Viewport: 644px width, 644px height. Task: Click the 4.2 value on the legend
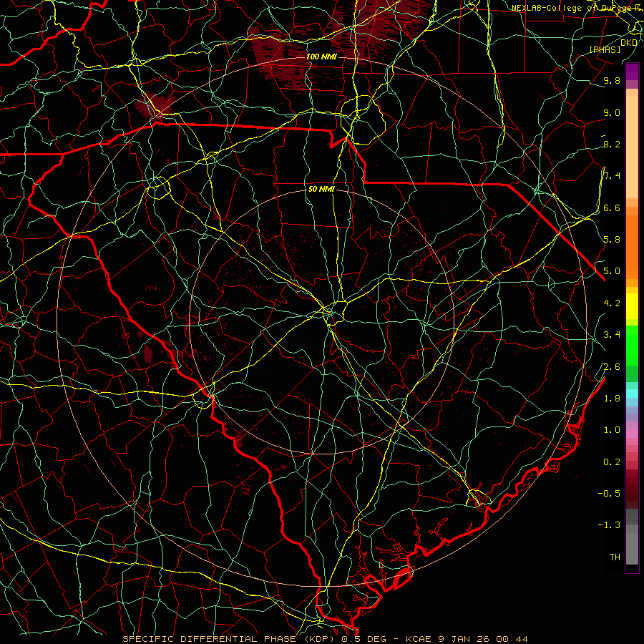coord(612,303)
